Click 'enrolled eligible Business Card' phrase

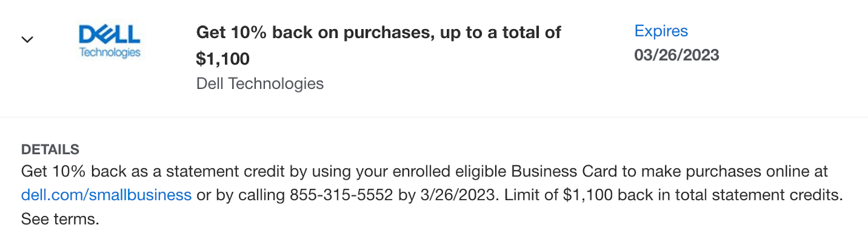[505, 172]
